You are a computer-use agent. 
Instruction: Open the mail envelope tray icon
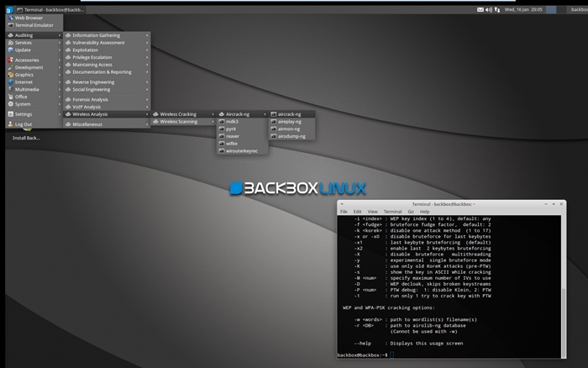pyautogui.click(x=480, y=10)
